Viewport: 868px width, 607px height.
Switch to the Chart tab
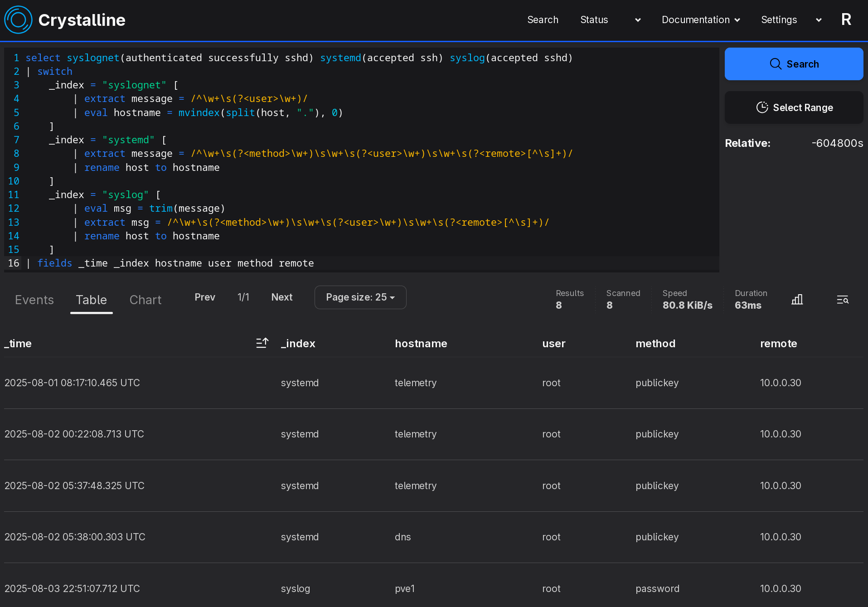coord(145,300)
